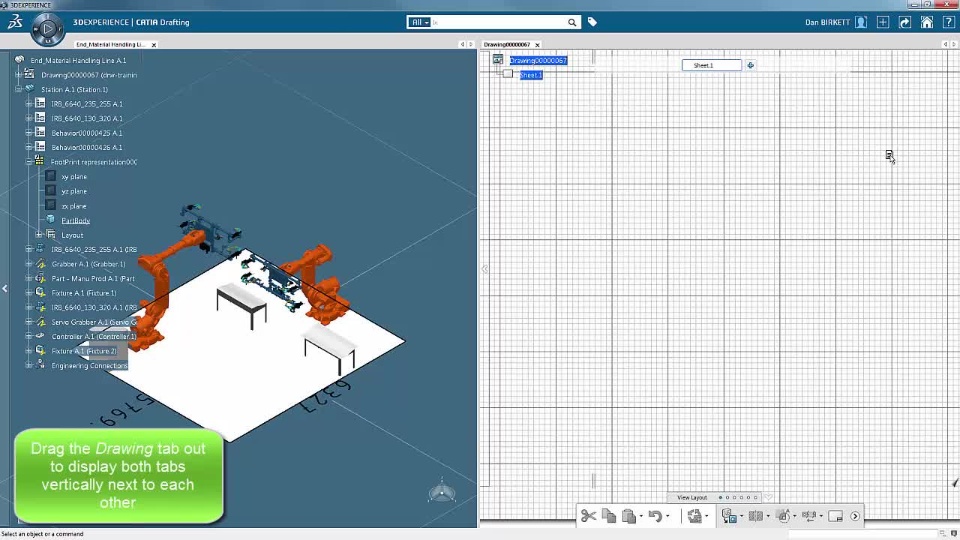Select the Copy tool in bottom toolbar
Screen dimensions: 960x540
click(609, 516)
